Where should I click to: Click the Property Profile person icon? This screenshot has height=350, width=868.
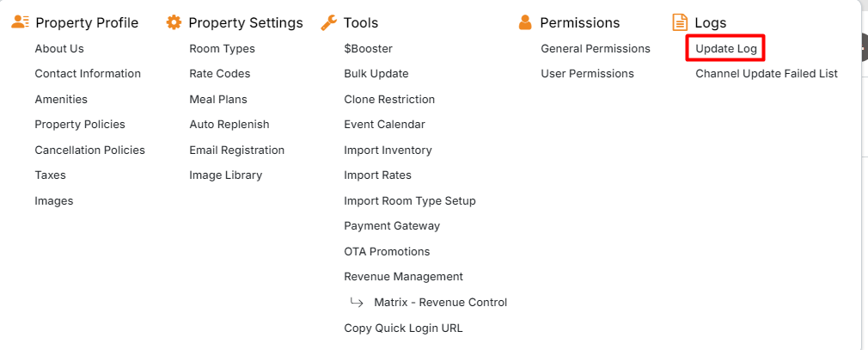21,22
